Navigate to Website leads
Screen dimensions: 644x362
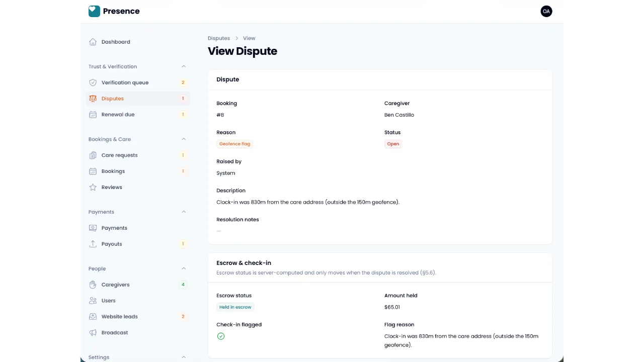point(138,317)
